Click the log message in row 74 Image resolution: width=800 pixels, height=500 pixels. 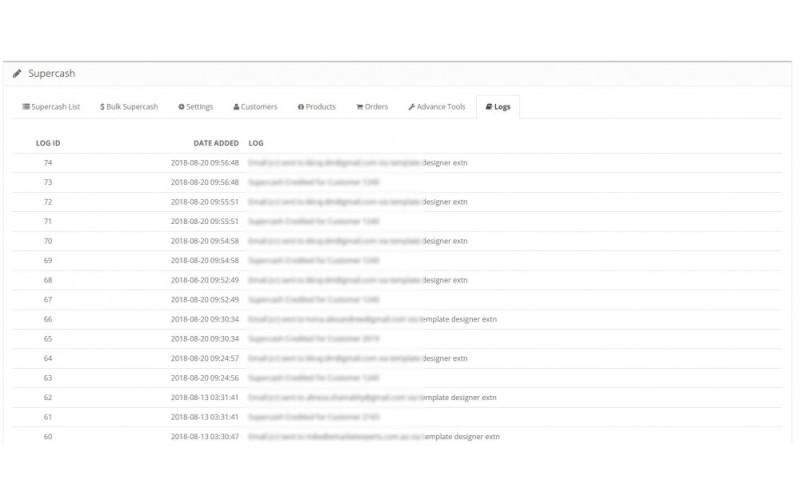(x=358, y=163)
